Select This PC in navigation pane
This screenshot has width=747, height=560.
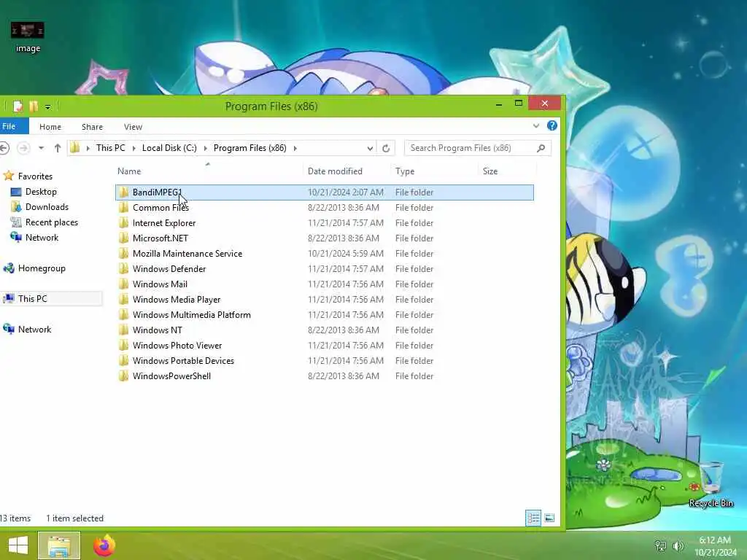[x=32, y=298]
